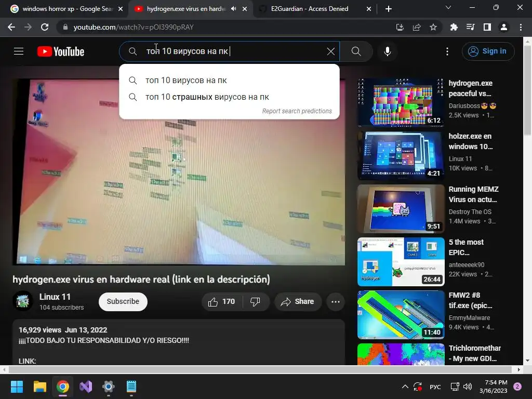The width and height of the screenshot is (532, 399).
Task: Open YouTube settings three-dot menu
Action: click(447, 51)
